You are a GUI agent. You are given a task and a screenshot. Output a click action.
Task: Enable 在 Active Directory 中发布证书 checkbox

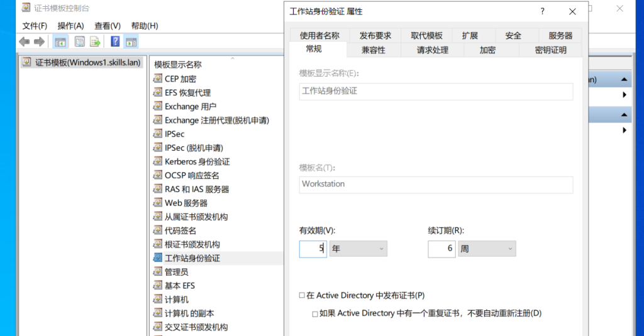[x=303, y=295]
